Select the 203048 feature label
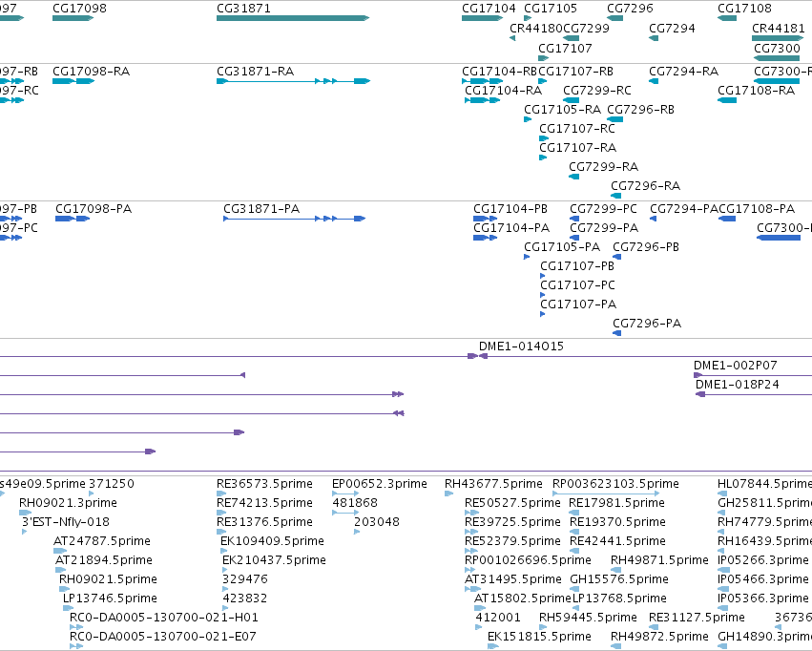Viewport: 812px width, 651px height. (x=377, y=522)
